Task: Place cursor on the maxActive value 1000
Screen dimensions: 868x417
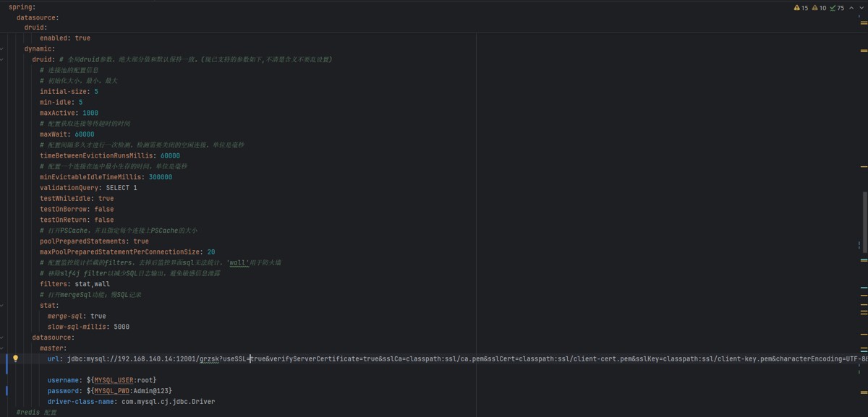Action: 90,113
